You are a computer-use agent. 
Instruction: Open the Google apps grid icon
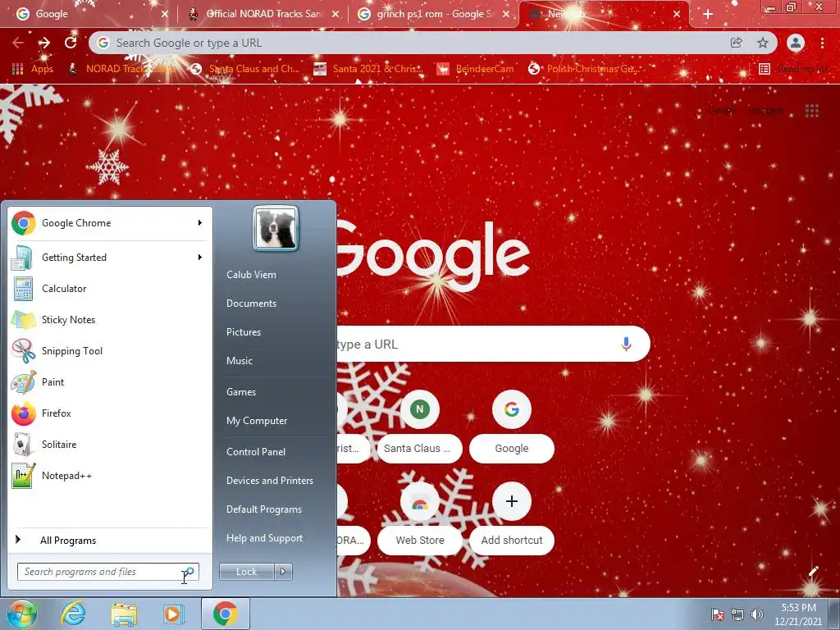click(812, 111)
